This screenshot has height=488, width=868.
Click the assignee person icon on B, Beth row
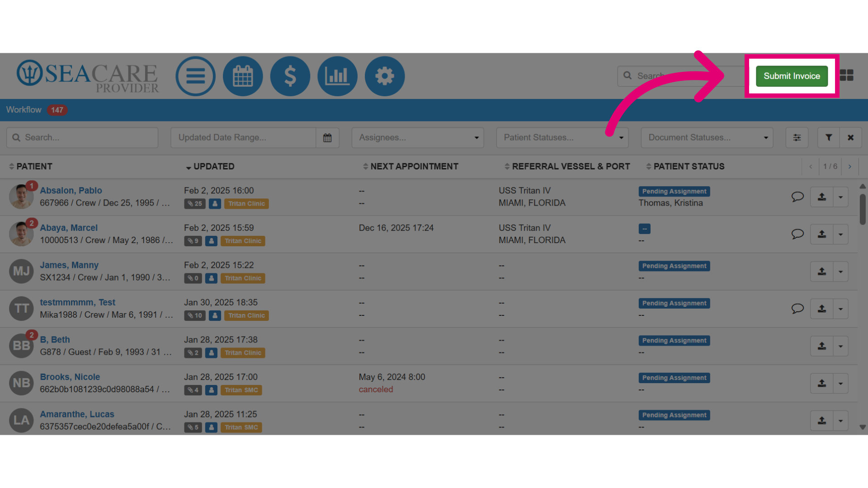click(211, 353)
